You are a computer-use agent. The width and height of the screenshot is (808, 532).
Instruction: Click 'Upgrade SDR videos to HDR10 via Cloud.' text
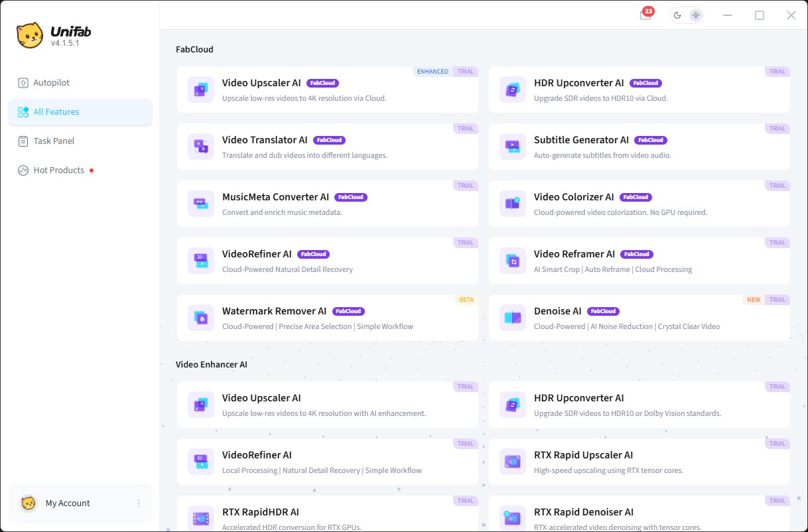pyautogui.click(x=600, y=98)
